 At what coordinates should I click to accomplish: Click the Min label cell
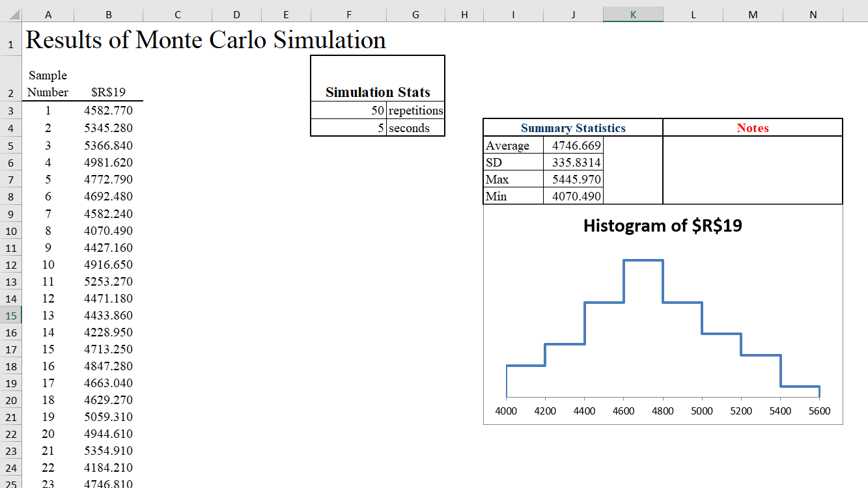pyautogui.click(x=513, y=197)
